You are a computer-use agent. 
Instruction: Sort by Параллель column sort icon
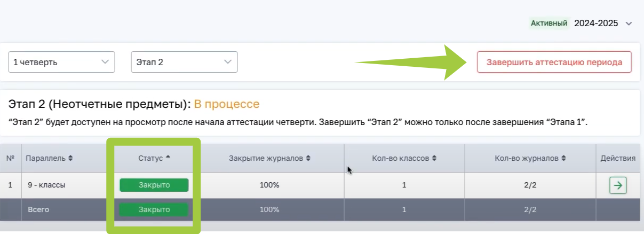coord(70,158)
